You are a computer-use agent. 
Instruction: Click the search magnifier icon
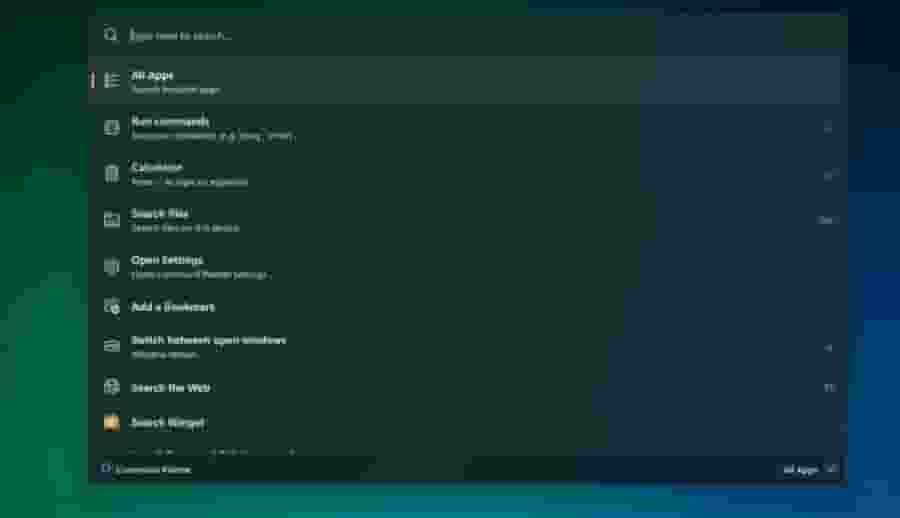tap(111, 35)
